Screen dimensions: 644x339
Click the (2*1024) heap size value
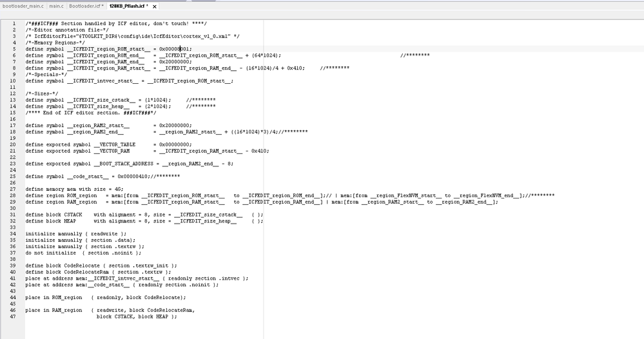[x=157, y=106]
